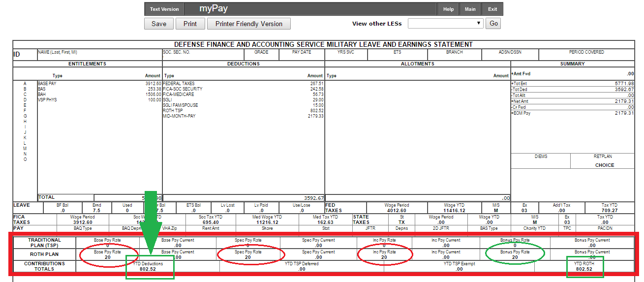Click the Med Tax YTD 162.63
644x282 pixels.
tap(326, 222)
